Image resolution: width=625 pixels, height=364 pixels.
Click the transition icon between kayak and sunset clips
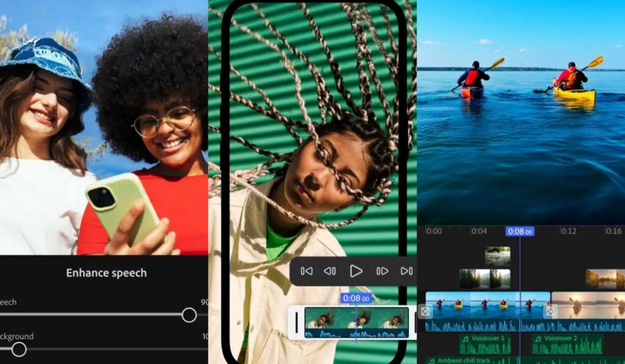tap(551, 311)
